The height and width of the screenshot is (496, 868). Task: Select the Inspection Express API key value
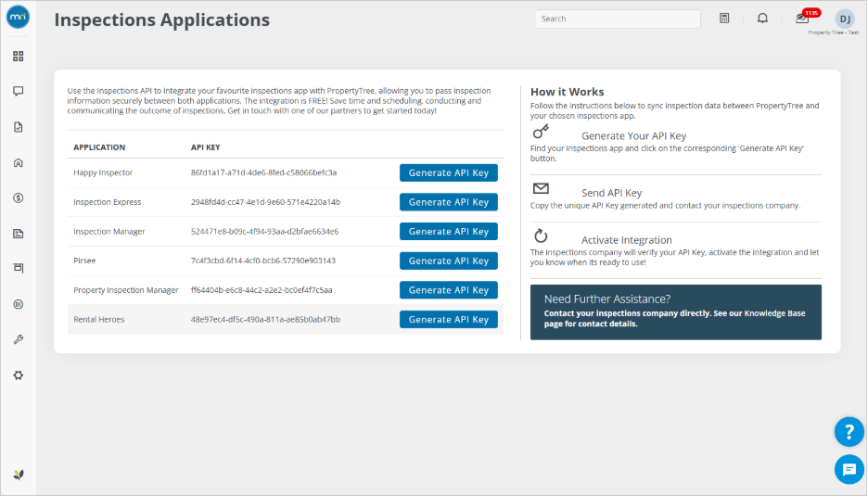[x=266, y=202]
